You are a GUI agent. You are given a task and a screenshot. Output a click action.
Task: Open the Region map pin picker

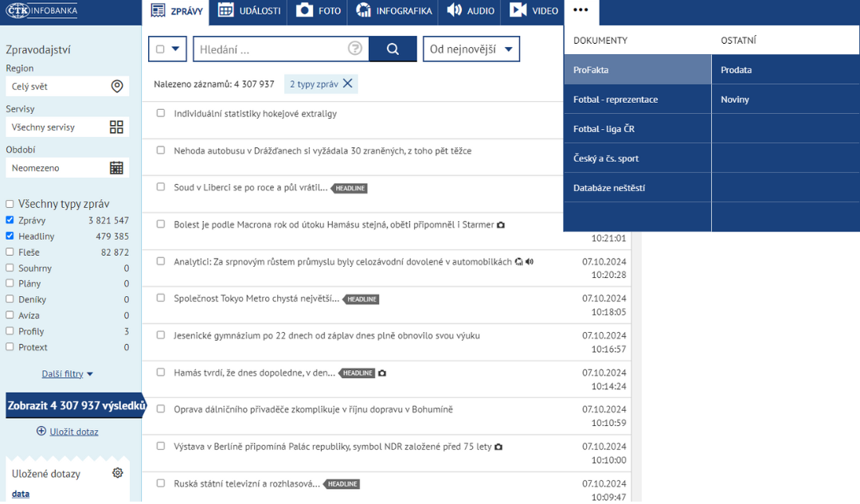117,87
